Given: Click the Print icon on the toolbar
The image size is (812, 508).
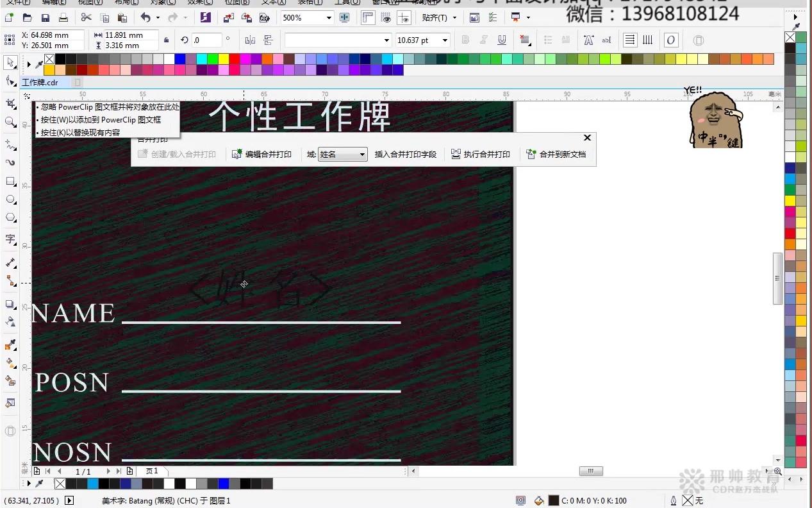Looking at the screenshot, I should pyautogui.click(x=63, y=17).
